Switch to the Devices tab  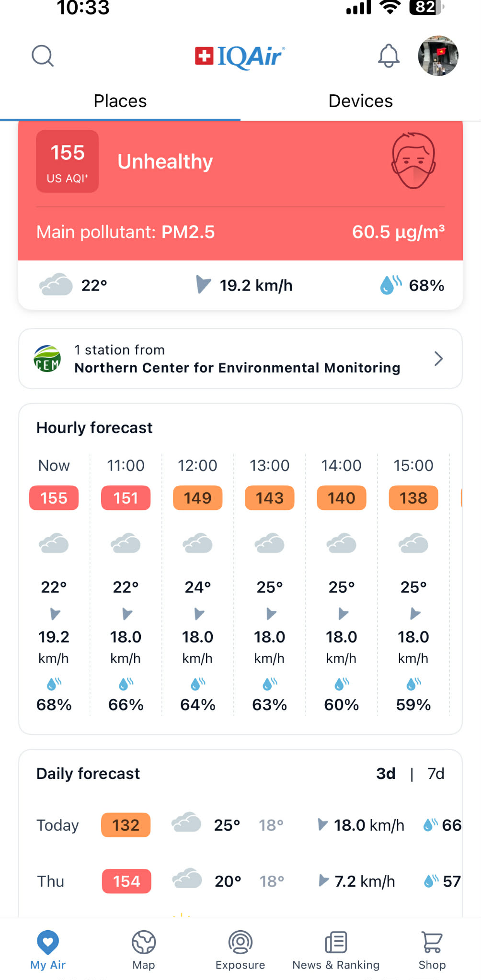coord(360,101)
